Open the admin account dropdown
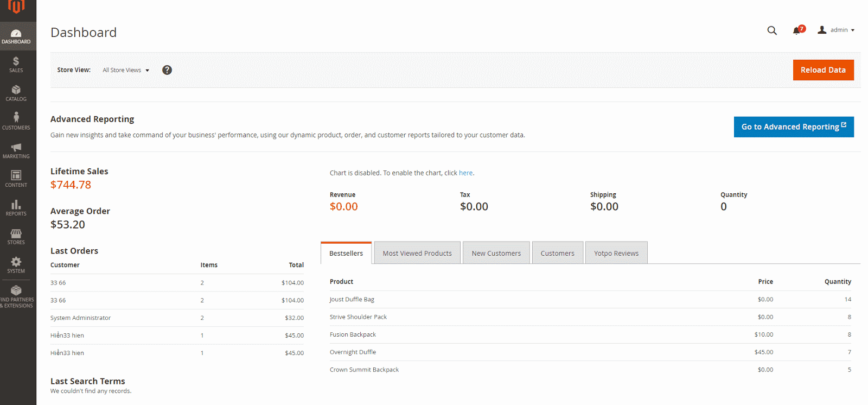The height and width of the screenshot is (405, 868). pos(837,30)
